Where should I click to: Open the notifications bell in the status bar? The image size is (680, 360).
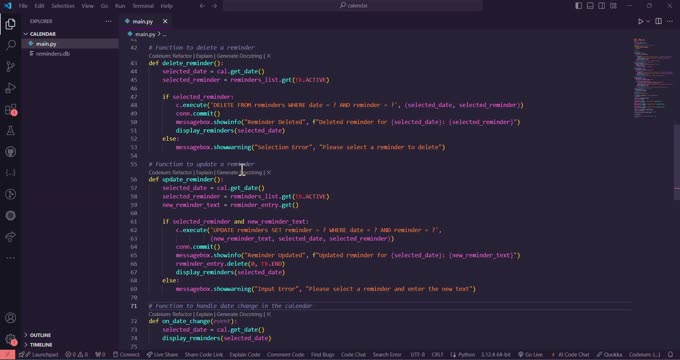pyautogui.click(x=671, y=355)
